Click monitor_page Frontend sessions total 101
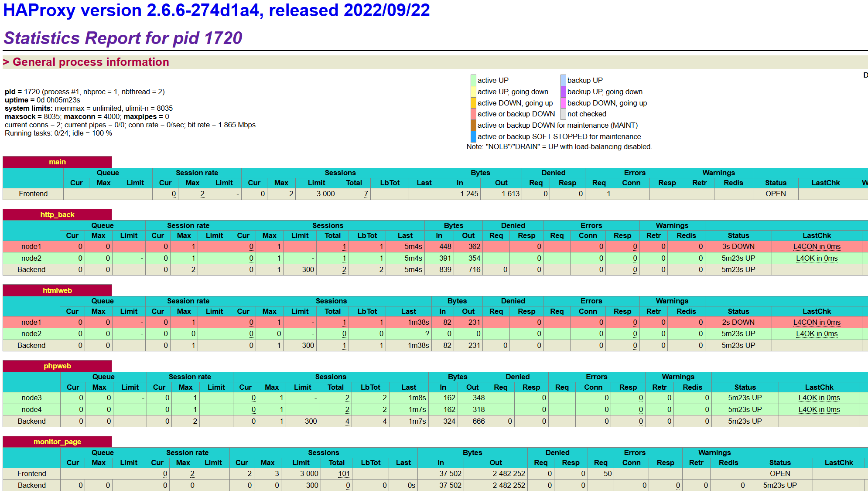Screen dimensions: 868x500 [x=344, y=474]
